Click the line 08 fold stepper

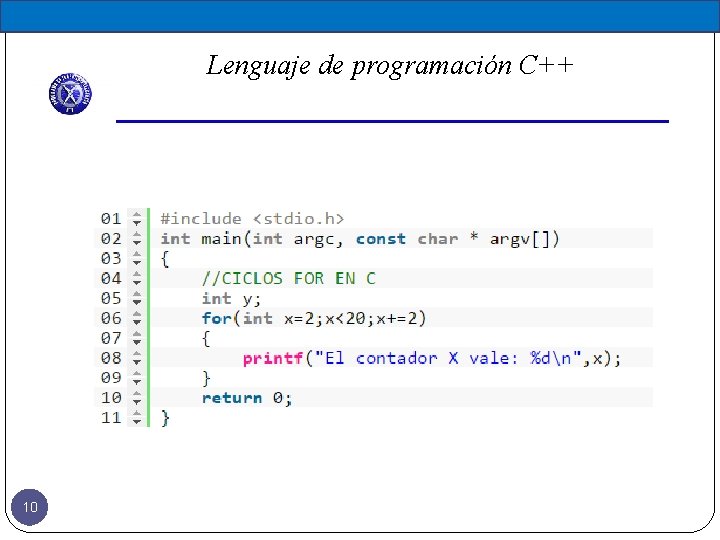[137, 358]
